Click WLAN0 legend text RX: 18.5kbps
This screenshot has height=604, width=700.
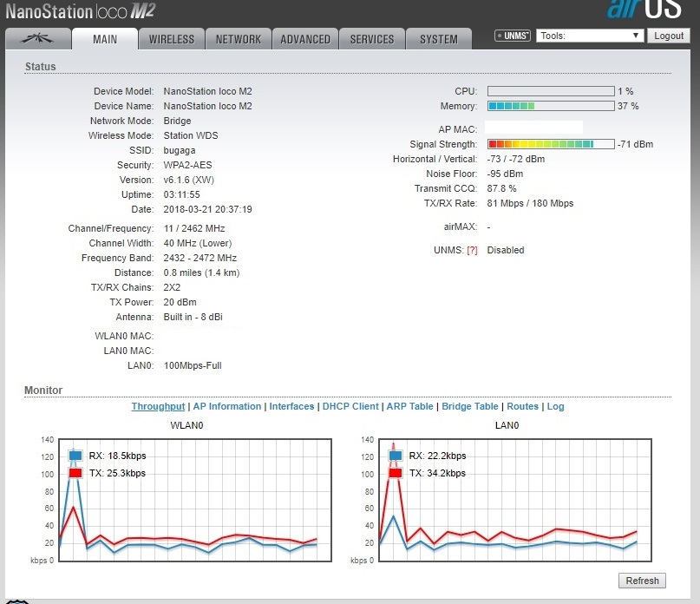coord(117,456)
